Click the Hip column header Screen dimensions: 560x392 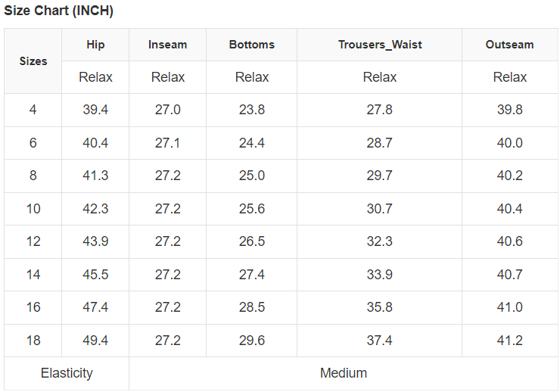[x=95, y=45]
